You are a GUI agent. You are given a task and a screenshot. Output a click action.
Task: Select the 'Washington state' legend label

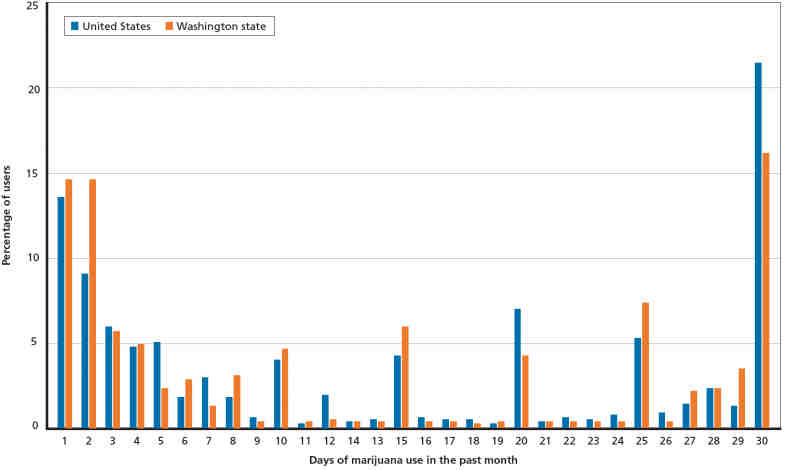coord(221,26)
